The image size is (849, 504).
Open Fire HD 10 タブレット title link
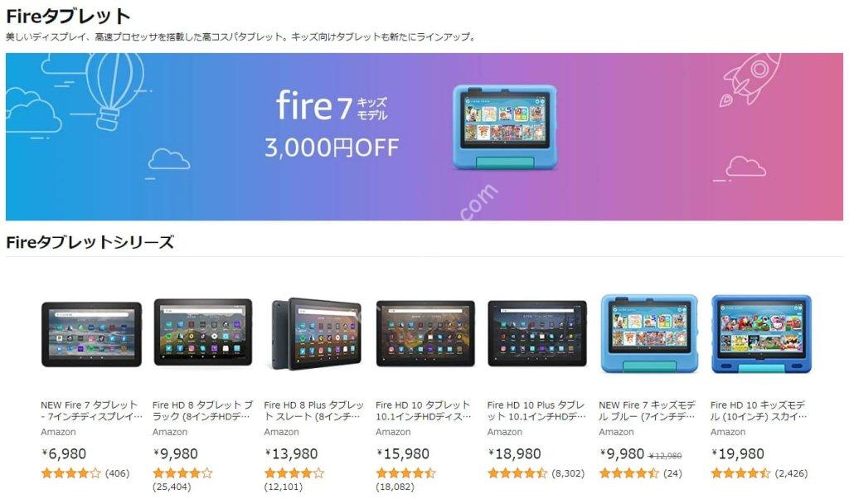(x=424, y=410)
